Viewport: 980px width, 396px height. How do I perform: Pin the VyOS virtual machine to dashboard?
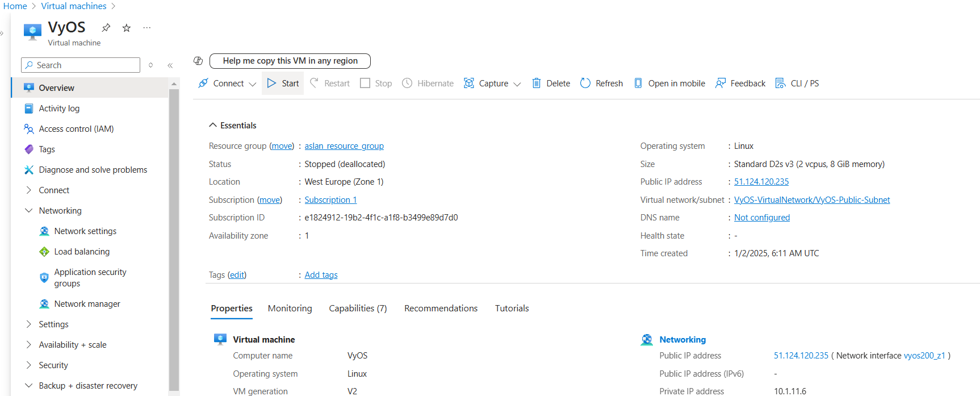pos(106,28)
